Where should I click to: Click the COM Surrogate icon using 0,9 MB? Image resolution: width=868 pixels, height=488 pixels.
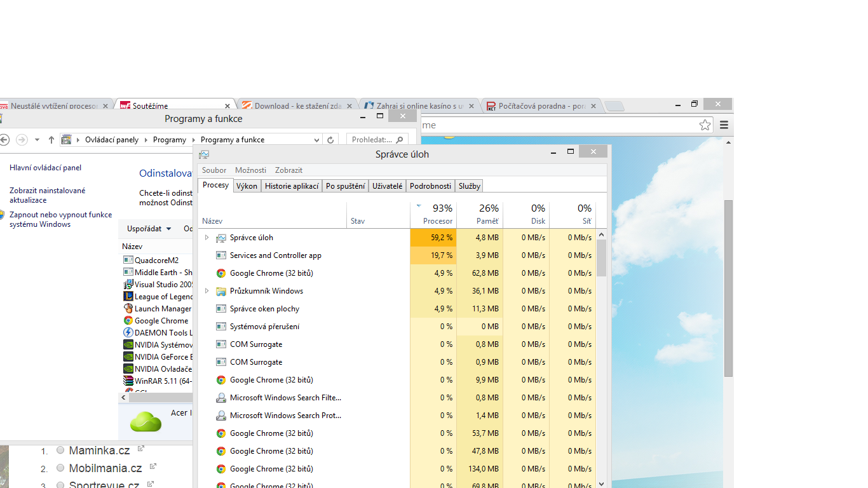pos(221,362)
